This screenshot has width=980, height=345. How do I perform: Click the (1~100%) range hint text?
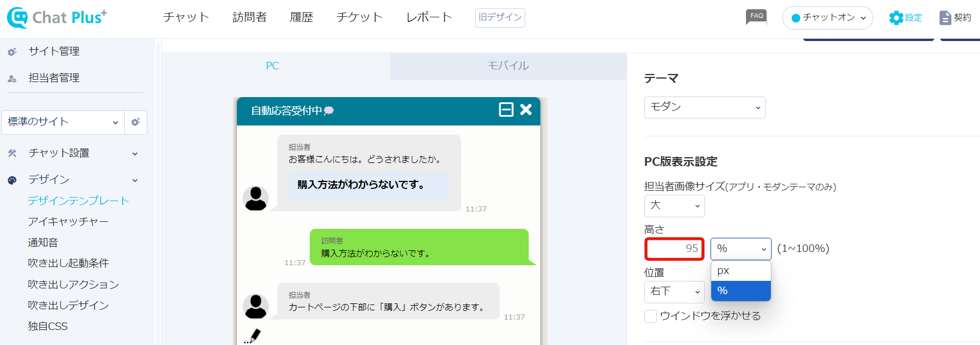pyautogui.click(x=803, y=248)
